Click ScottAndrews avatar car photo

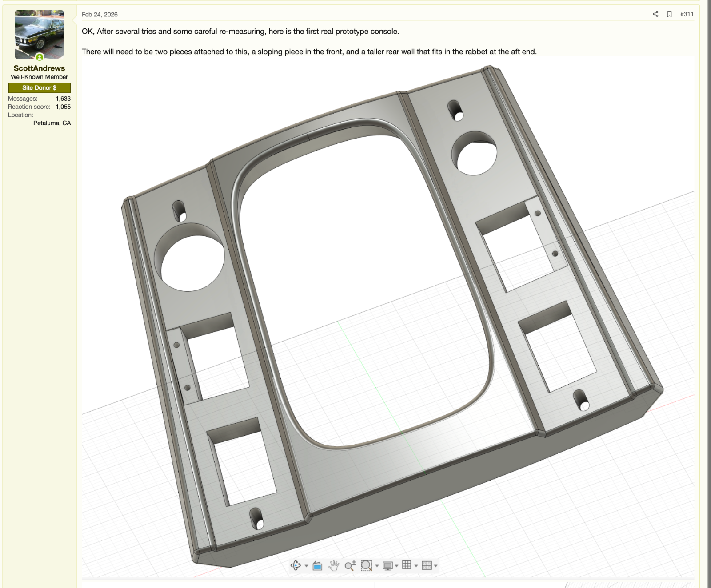pos(39,35)
